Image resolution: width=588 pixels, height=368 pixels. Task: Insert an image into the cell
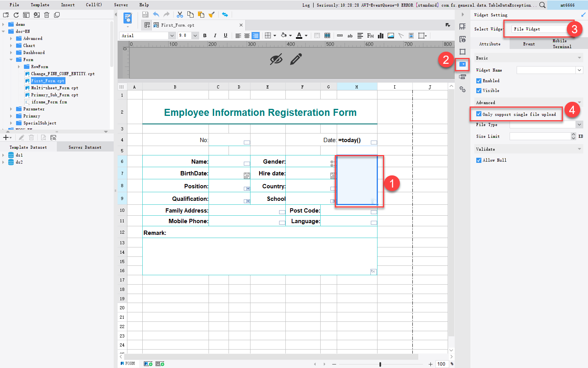point(391,36)
